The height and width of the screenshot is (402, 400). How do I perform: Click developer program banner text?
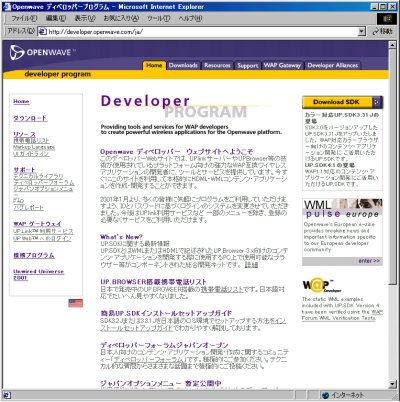58,74
